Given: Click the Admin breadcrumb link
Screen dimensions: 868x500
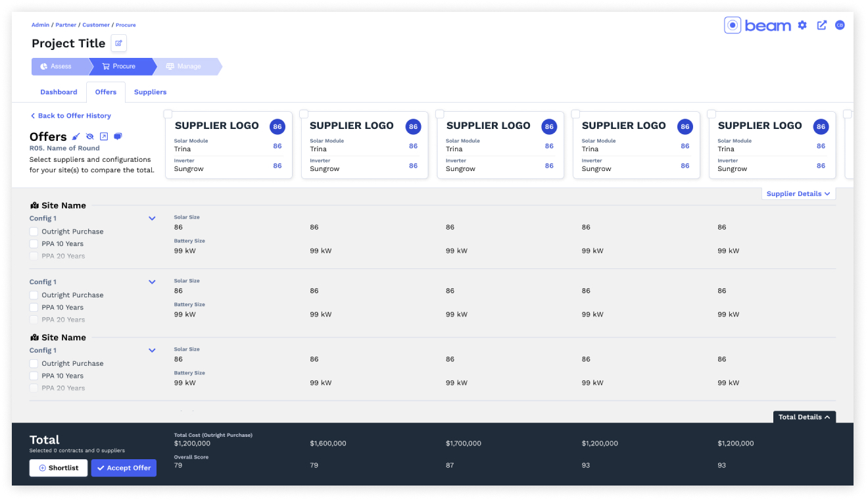Looking at the screenshot, I should tap(40, 25).
